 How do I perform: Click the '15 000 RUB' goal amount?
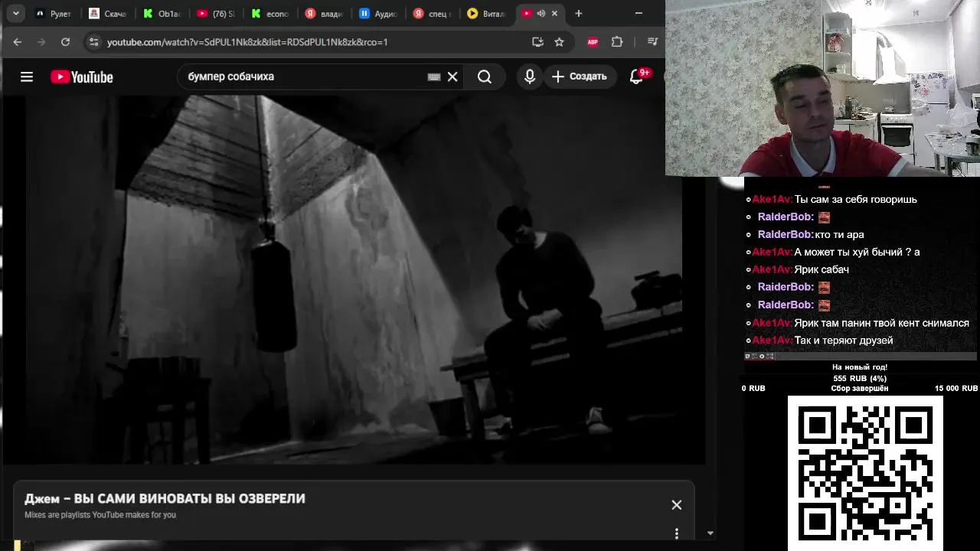point(956,388)
